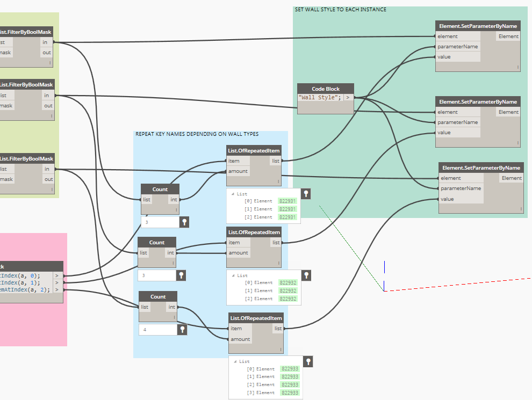Click first green element ID 822931 badge
532x400 pixels.
(x=287, y=201)
